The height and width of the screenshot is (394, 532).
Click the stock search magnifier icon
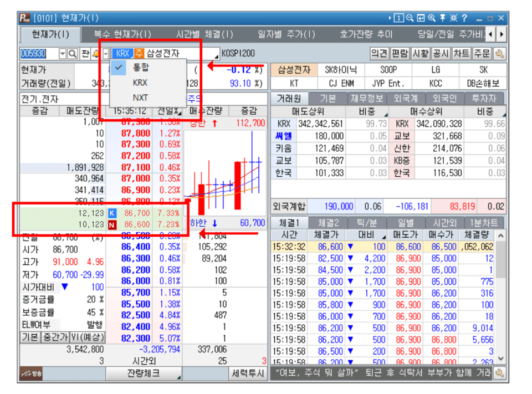coord(72,54)
